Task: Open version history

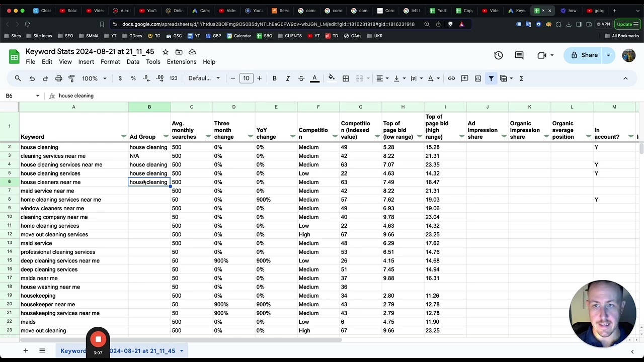Action: [x=498, y=55]
